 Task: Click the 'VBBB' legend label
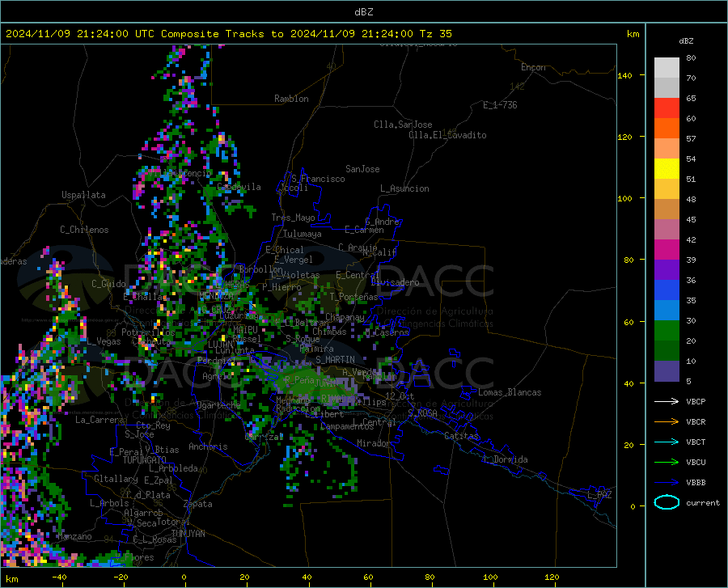696,483
